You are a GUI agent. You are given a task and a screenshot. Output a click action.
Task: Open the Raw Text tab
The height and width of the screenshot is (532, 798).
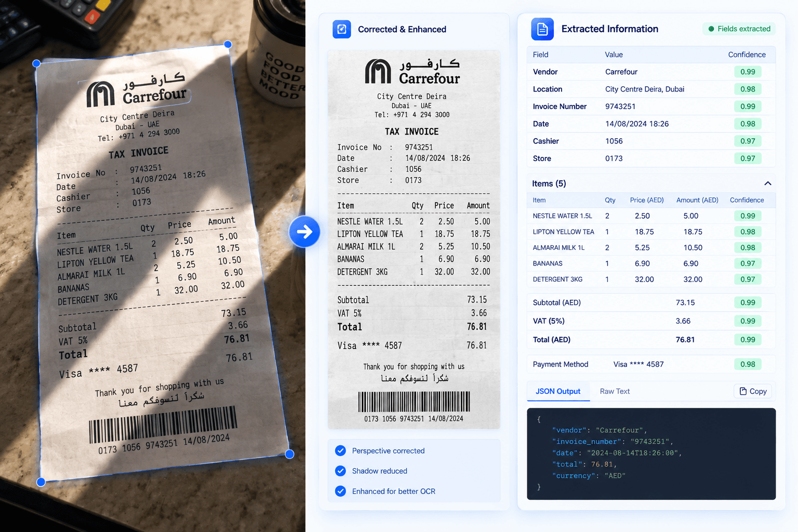pyautogui.click(x=615, y=391)
